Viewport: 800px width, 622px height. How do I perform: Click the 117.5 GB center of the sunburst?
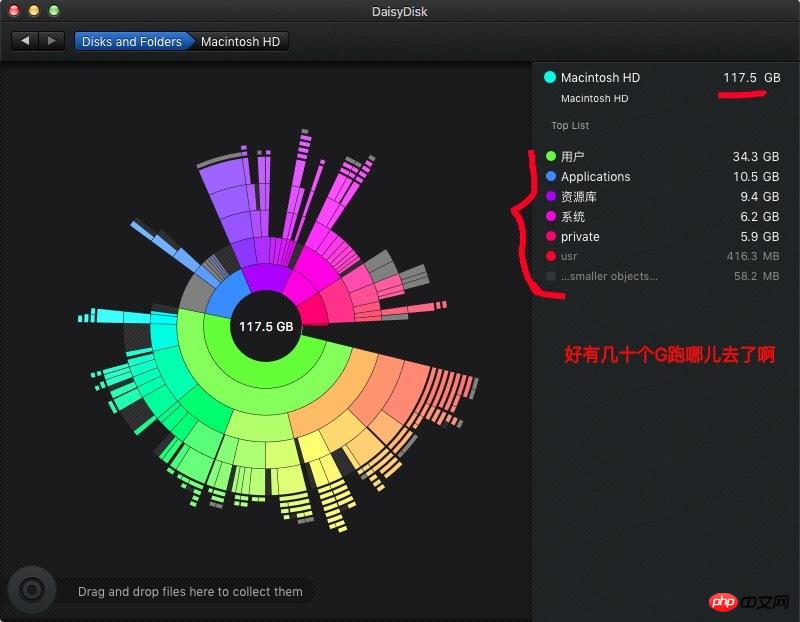coord(266,327)
